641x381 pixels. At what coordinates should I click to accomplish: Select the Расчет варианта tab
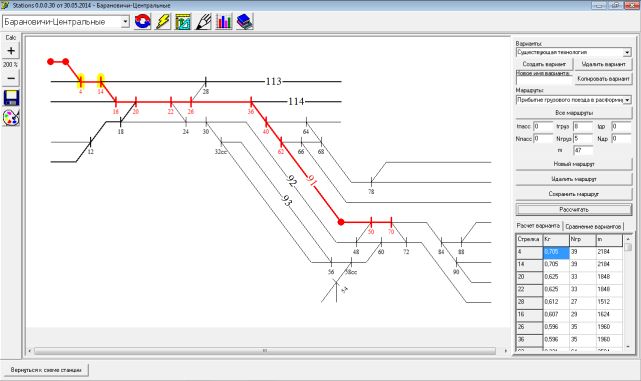[538, 226]
